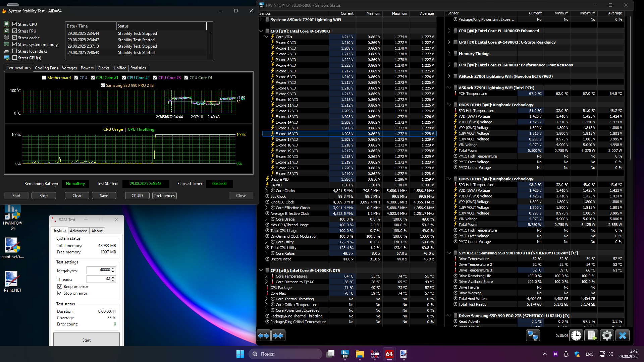Click HWiNFO icon on taskbar

pos(345,354)
